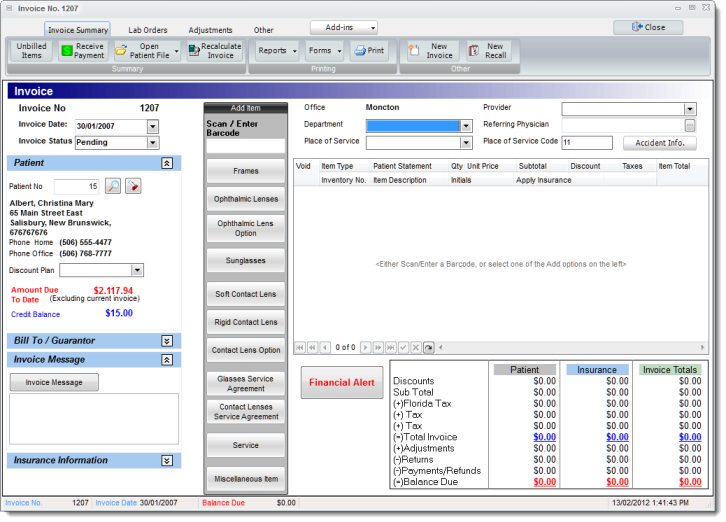The height and width of the screenshot is (522, 726).
Task: Switch to the Adjustments tab
Action: click(210, 31)
